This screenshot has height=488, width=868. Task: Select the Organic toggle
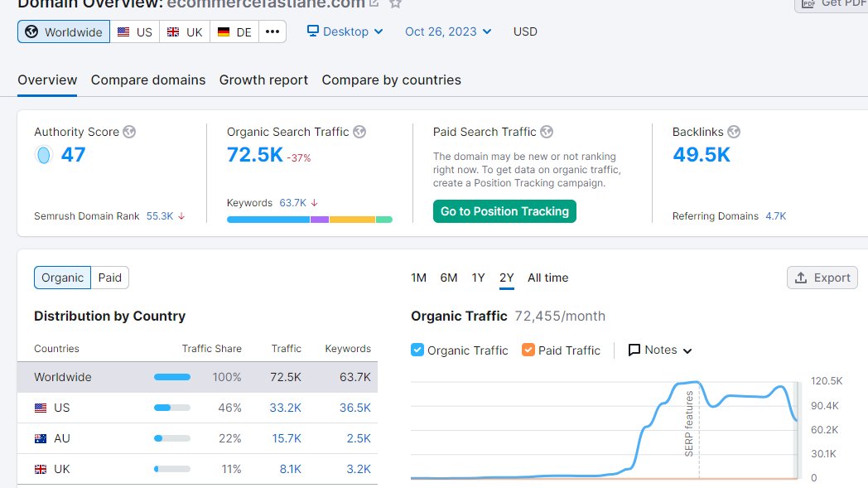point(63,278)
